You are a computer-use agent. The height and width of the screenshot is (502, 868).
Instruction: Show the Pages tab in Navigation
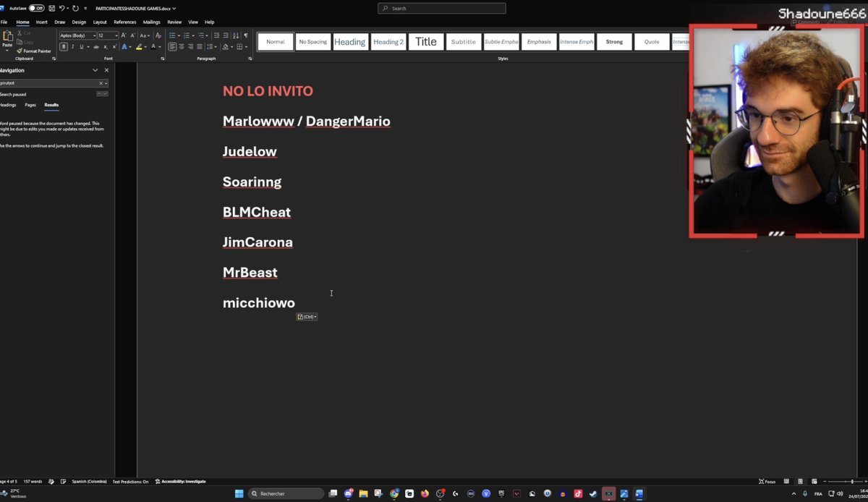[x=30, y=105]
